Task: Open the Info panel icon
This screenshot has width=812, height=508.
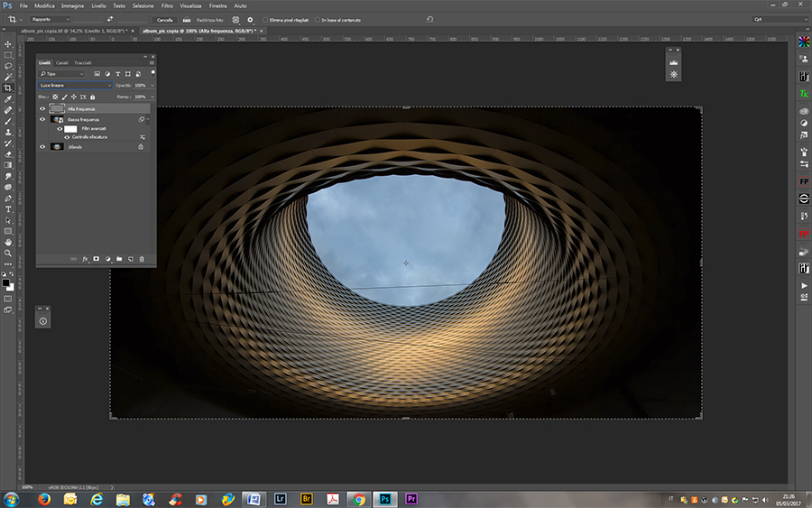Action: coord(43,320)
